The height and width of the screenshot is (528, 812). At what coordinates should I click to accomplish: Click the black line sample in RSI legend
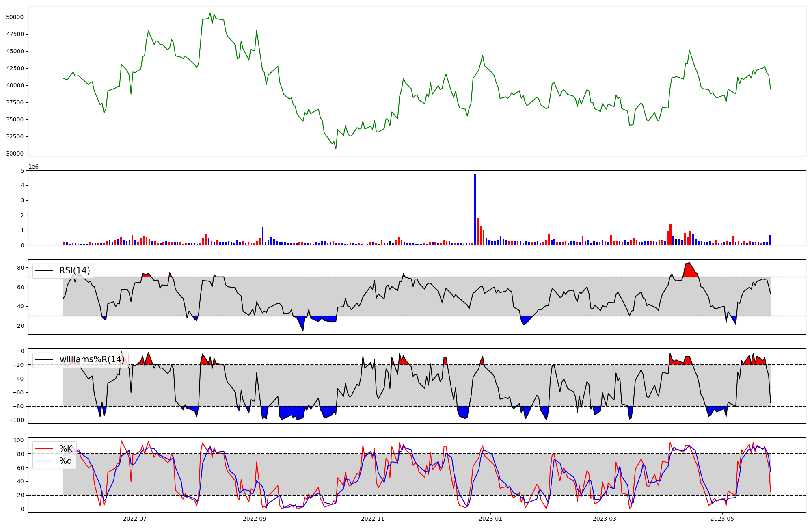(45, 270)
